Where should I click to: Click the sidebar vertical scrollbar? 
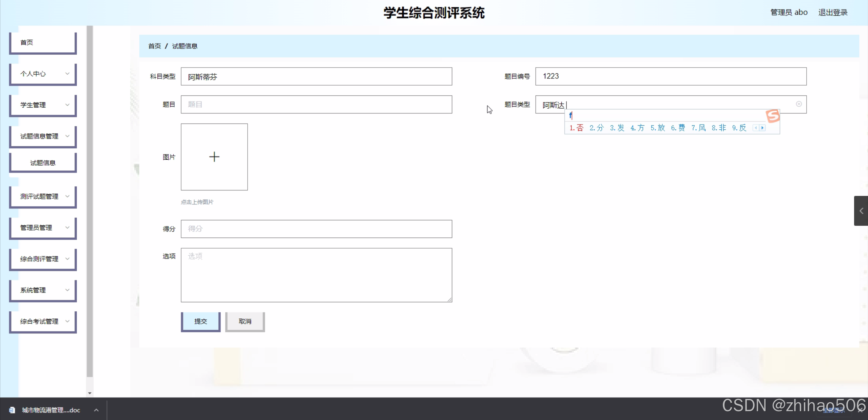point(90,204)
